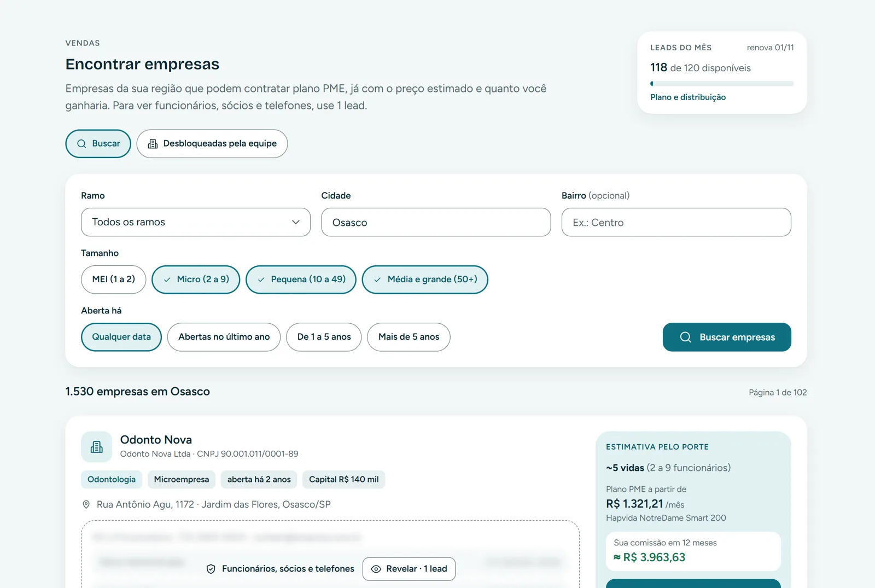Open Plano e distribuição link

click(x=688, y=97)
